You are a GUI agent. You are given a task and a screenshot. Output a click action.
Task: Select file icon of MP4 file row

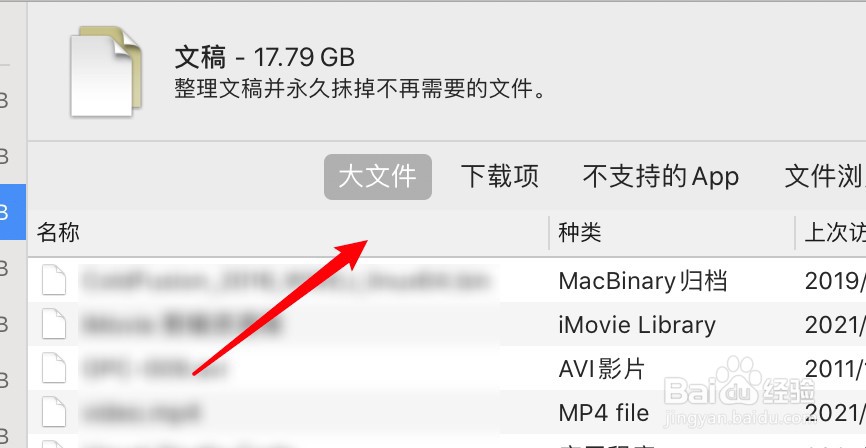pyautogui.click(x=54, y=413)
